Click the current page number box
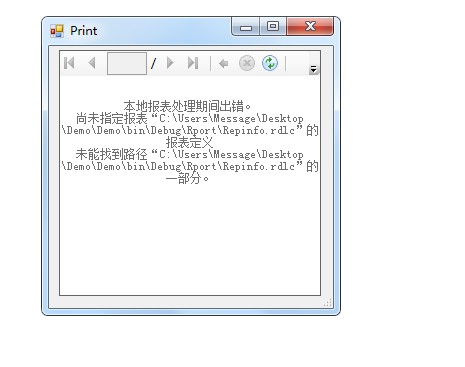 (x=127, y=63)
